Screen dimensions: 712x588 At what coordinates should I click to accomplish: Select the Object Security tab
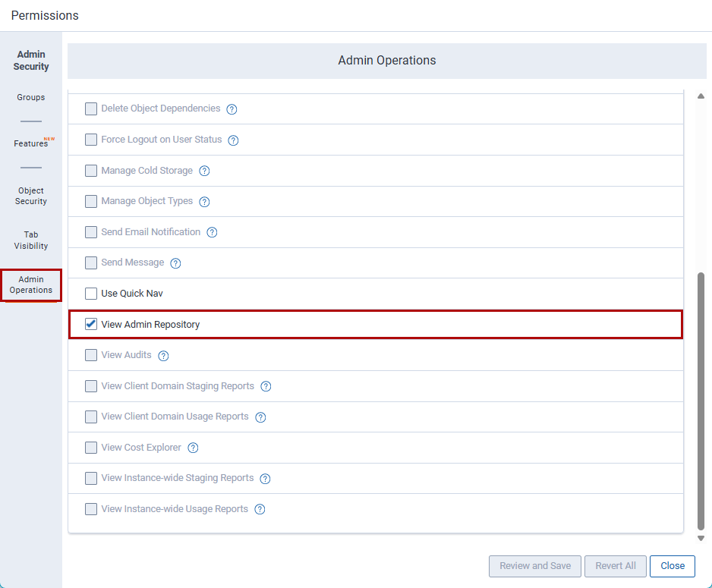pos(31,196)
